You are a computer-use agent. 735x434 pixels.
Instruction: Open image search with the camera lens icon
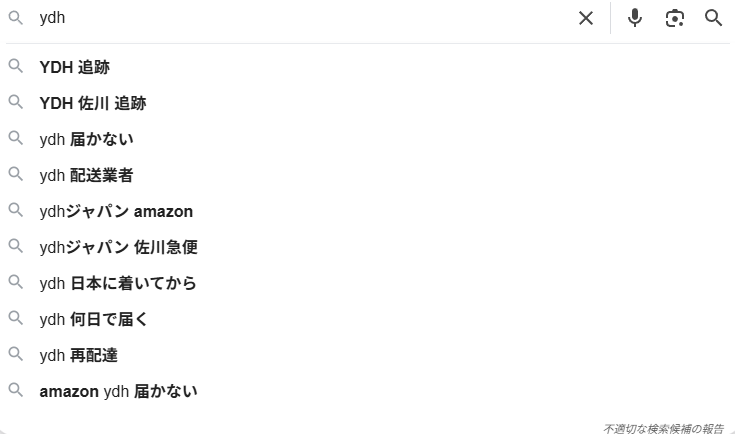point(675,18)
